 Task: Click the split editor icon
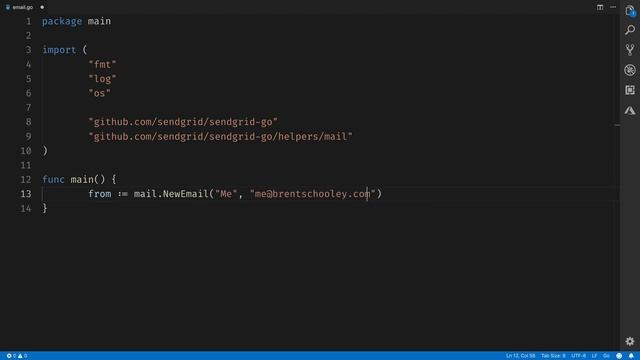click(x=600, y=7)
